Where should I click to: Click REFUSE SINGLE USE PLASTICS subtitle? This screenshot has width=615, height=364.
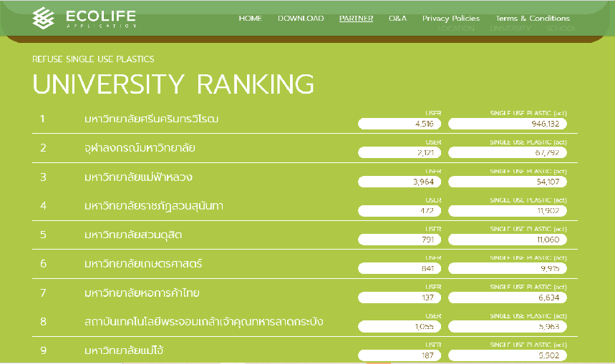[x=93, y=59]
